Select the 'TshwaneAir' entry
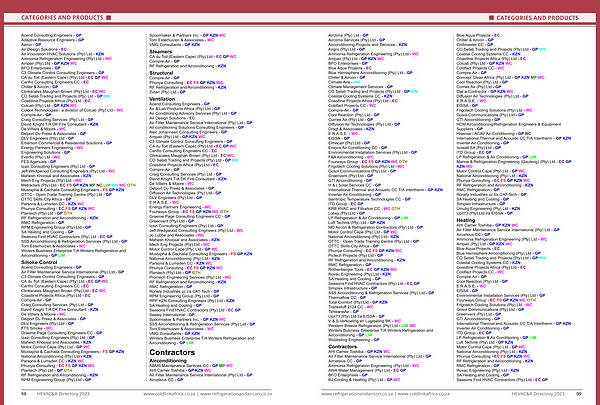Image resolution: width=600 pixels, height=405 pixels. coord(344,312)
